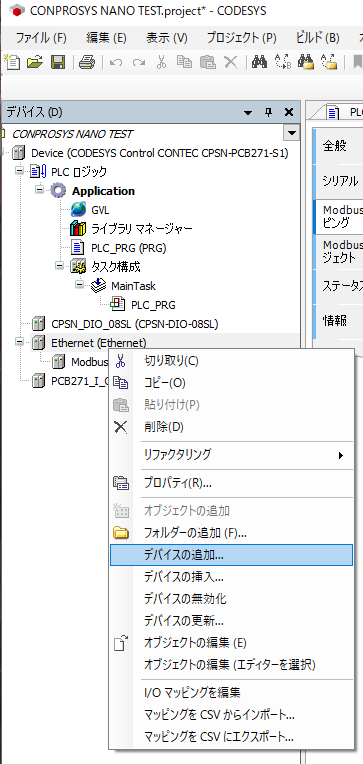This screenshot has width=363, height=764.
Task: Click the Undo arrow in toolbar
Action: click(116, 62)
